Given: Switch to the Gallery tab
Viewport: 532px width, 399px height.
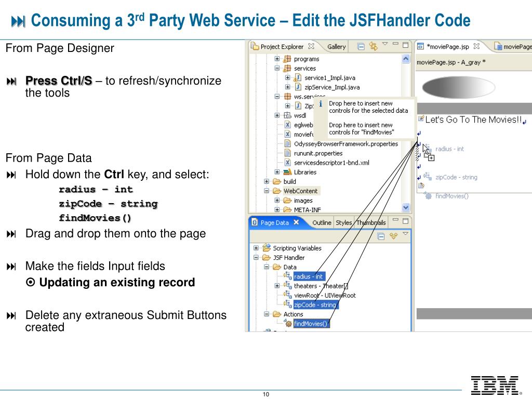Looking at the screenshot, I should coord(336,47).
